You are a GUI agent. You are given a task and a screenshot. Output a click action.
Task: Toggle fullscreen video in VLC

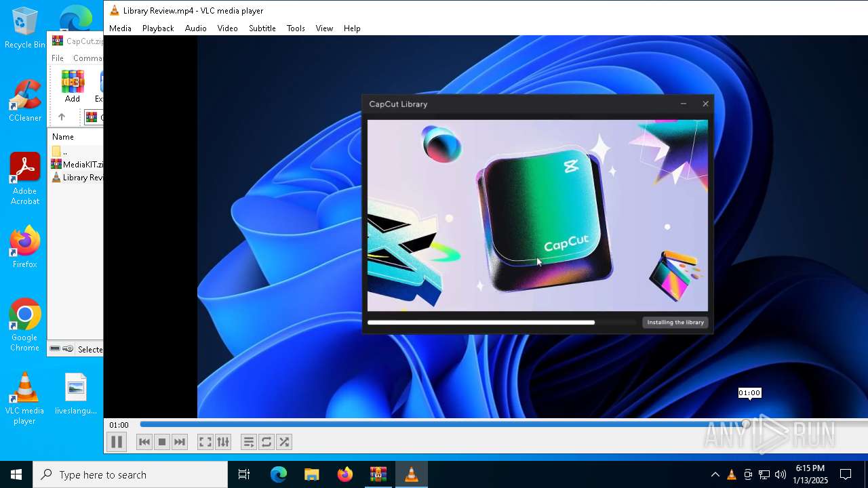click(x=205, y=442)
